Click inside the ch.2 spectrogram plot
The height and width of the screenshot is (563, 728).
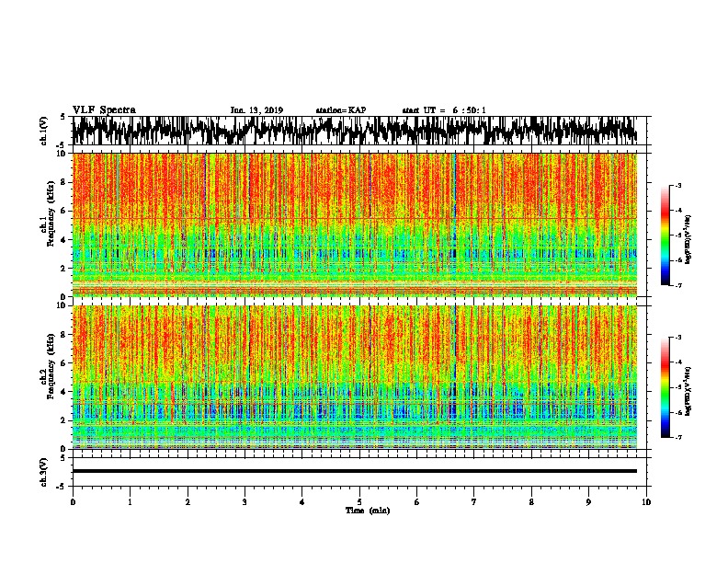coord(355,377)
